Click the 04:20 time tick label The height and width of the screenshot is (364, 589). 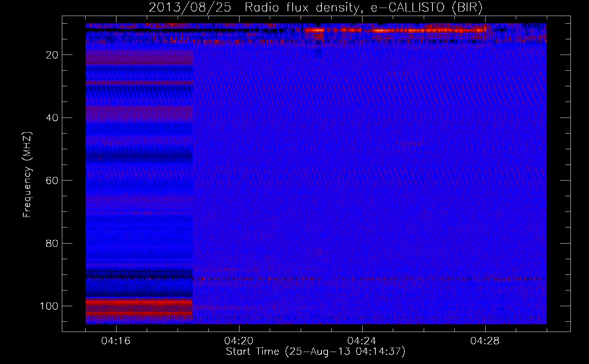point(239,341)
